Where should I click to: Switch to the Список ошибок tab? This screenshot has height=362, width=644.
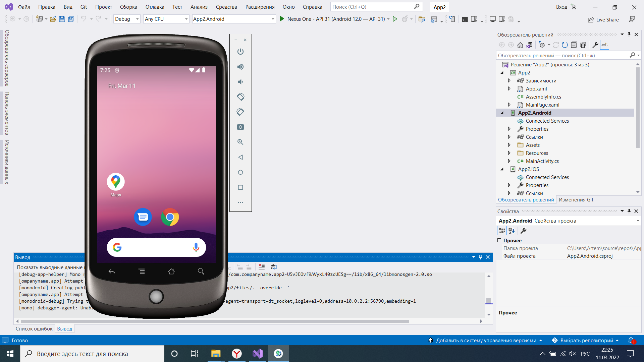(x=34, y=329)
